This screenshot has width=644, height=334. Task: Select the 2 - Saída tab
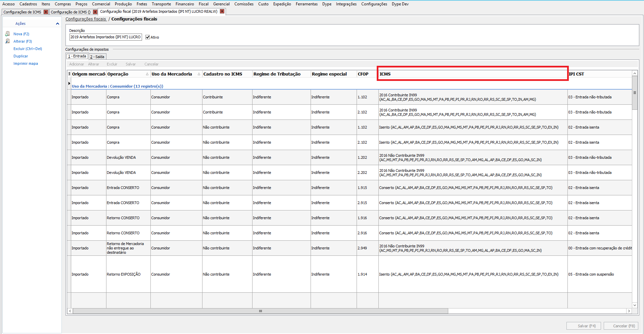pos(97,57)
